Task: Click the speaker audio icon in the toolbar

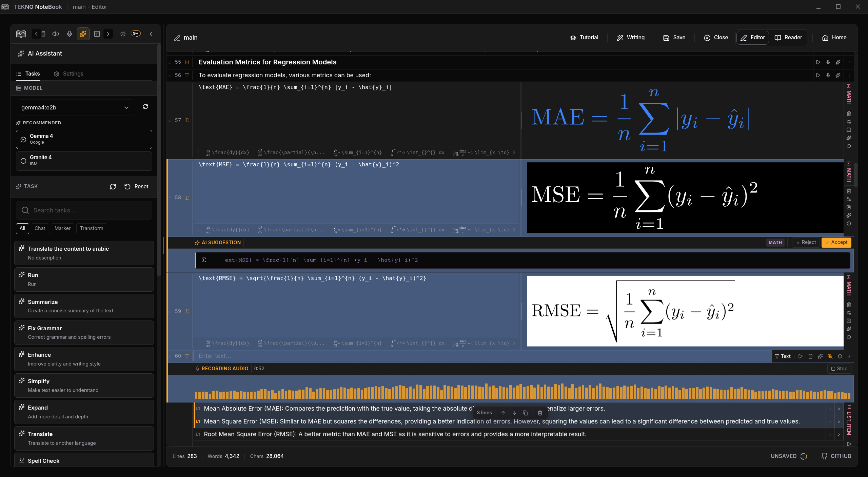Action: coord(55,34)
